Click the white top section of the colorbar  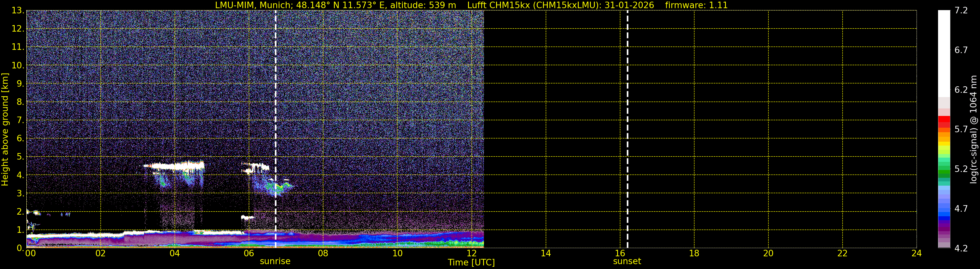point(944,53)
